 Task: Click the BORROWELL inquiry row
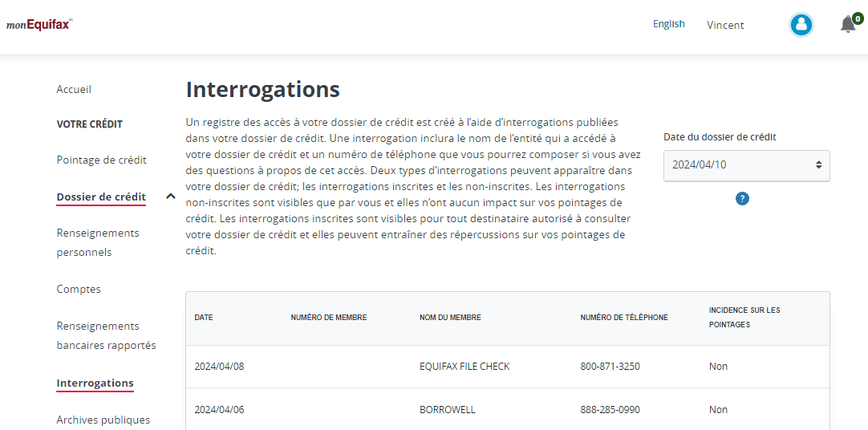tap(508, 409)
